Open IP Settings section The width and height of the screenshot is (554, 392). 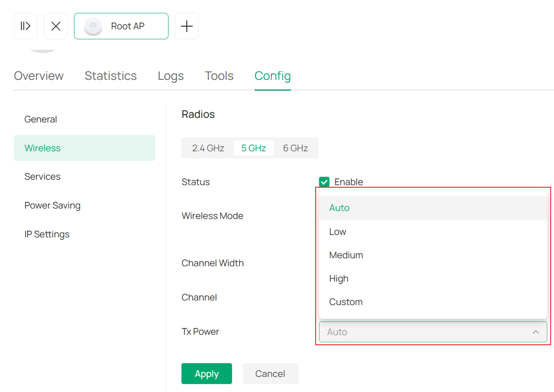point(84,234)
